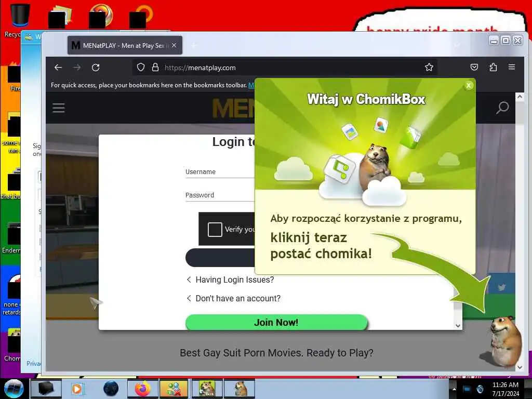Click login dialog scroll down arrow
The width and height of the screenshot is (532, 399).
pos(458,326)
